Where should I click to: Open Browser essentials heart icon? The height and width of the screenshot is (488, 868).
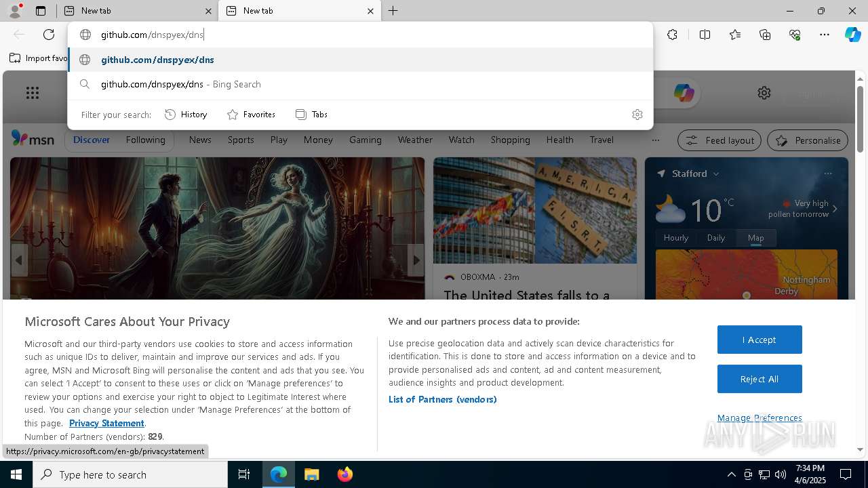pyautogui.click(x=795, y=35)
